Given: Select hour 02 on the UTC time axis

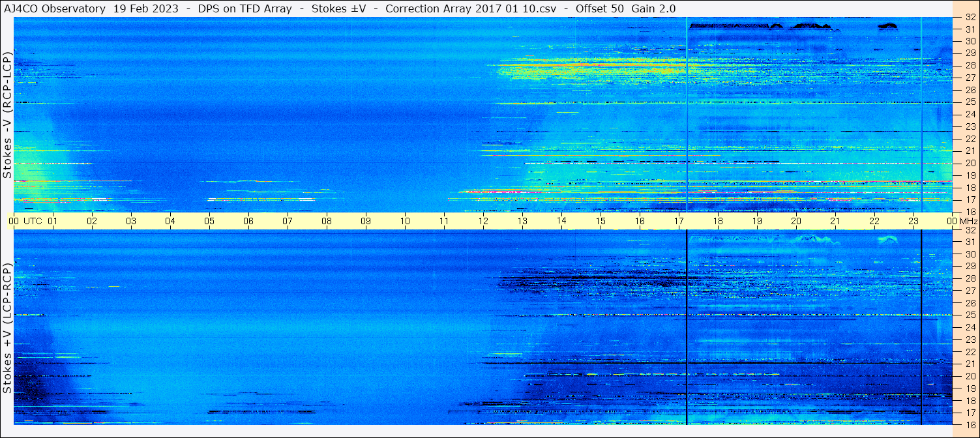Looking at the screenshot, I should 92,221.
